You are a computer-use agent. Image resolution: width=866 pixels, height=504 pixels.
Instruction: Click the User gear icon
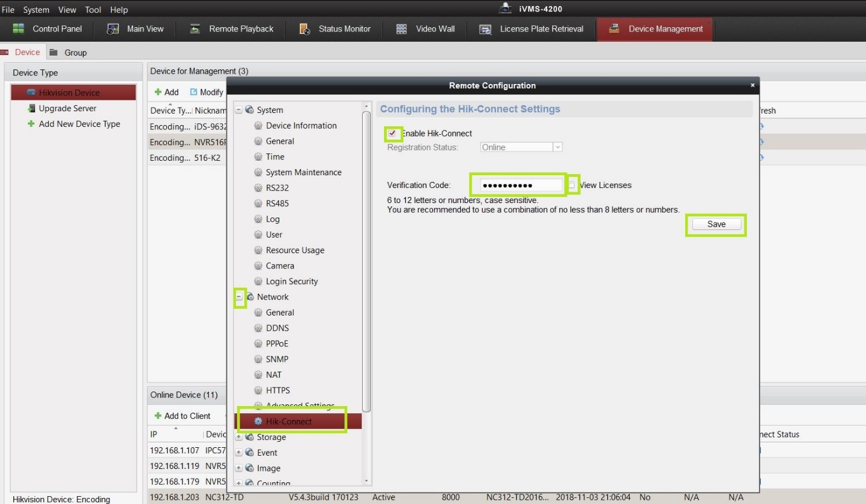point(258,234)
